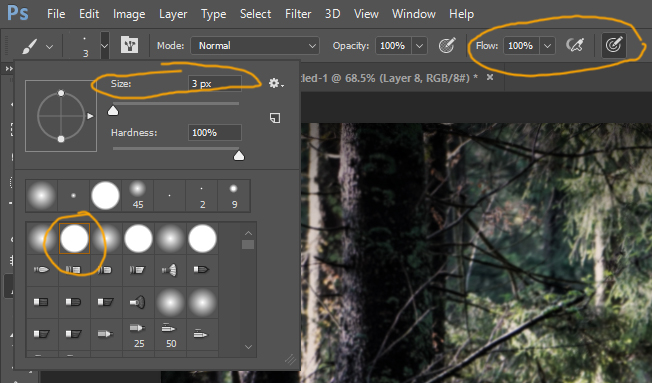Image resolution: width=652 pixels, height=383 pixels.
Task: Expand the collapsed toolbar double-arrow
Action: click(x=9, y=69)
